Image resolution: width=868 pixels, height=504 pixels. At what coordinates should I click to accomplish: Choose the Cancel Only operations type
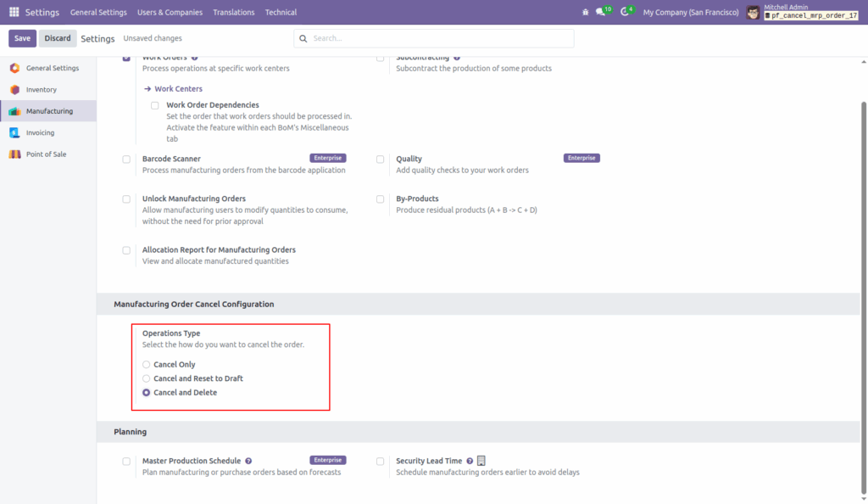coord(146,364)
